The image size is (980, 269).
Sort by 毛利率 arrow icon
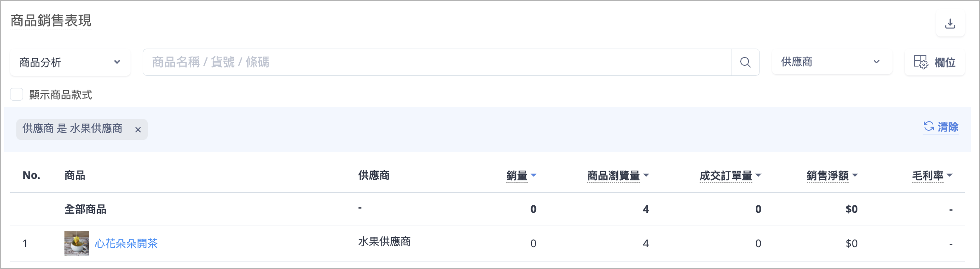click(949, 175)
